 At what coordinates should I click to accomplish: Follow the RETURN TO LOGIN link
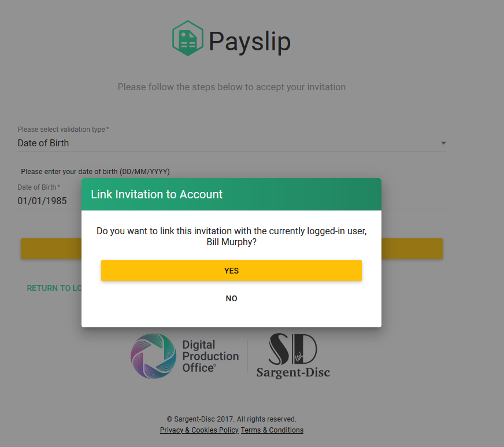(54, 288)
